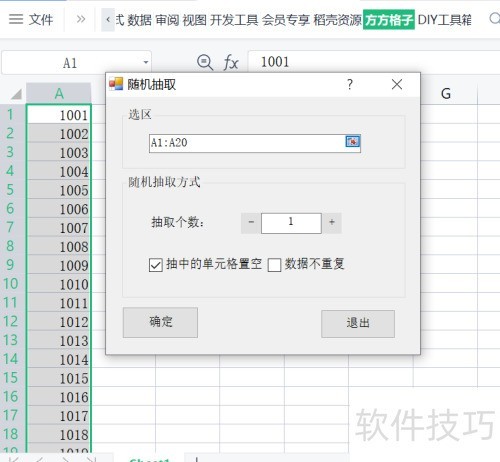Expand the Name Box dropdown arrow
Viewport: 500px width, 462px height.
click(x=146, y=62)
